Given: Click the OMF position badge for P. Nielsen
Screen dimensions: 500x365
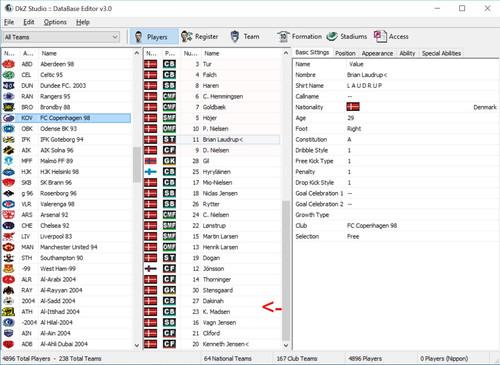Looking at the screenshot, I should click(169, 129).
